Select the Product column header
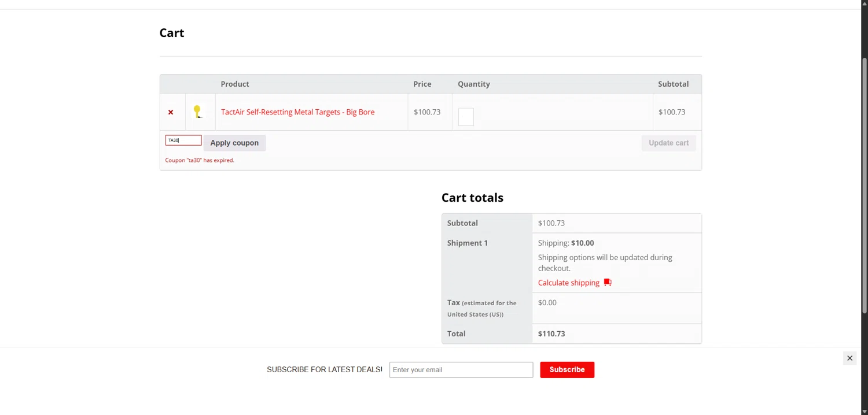Screen dimensions: 868x415 coord(235,84)
